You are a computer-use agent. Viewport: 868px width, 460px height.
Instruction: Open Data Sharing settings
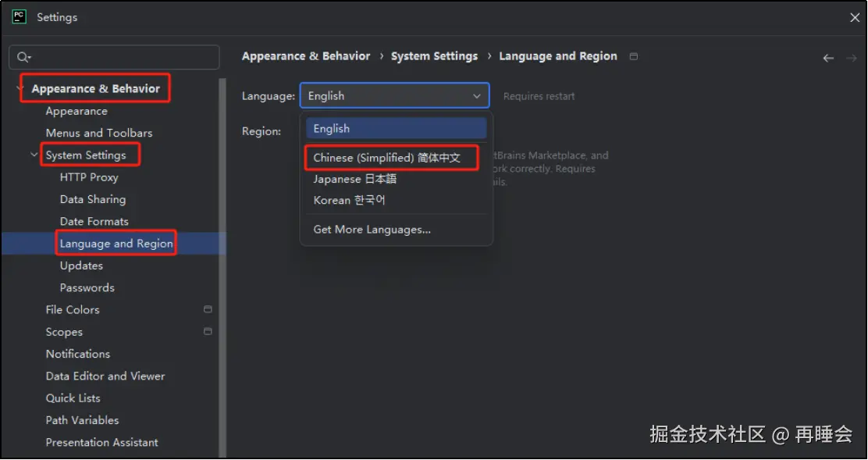pyautogui.click(x=93, y=199)
